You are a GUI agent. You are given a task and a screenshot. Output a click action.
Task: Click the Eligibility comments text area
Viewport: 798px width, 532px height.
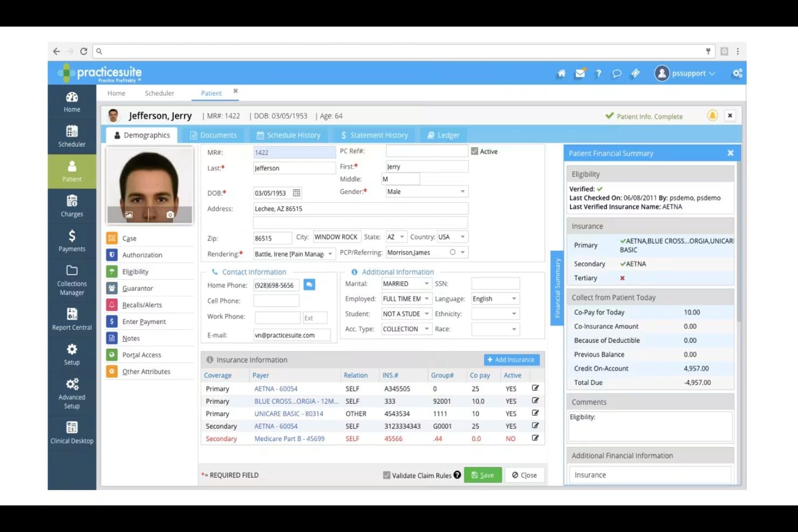(x=650, y=426)
